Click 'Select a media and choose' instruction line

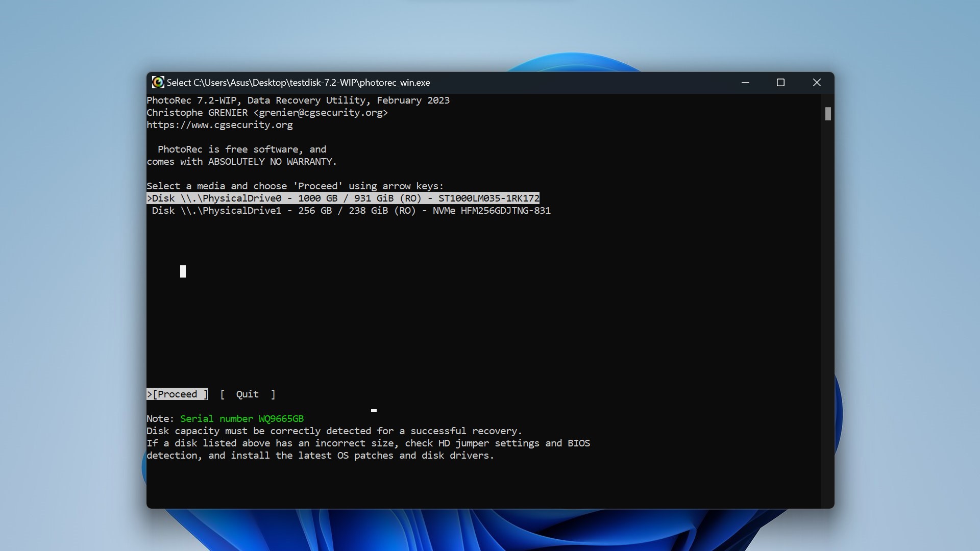[x=295, y=186]
